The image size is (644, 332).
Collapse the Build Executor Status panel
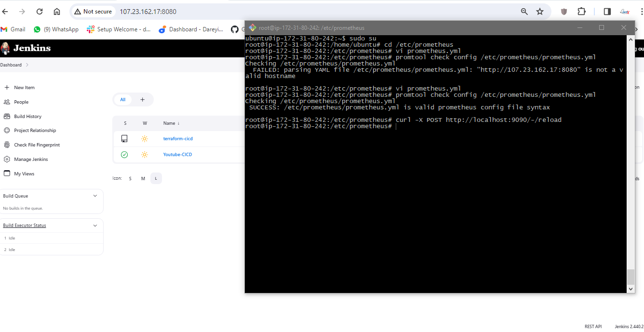tap(95, 226)
